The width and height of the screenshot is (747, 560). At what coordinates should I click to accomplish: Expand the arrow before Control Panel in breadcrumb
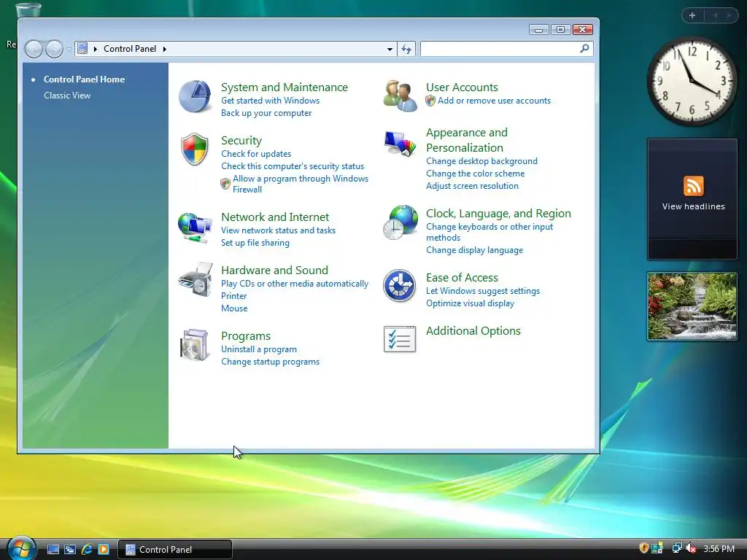[96, 49]
